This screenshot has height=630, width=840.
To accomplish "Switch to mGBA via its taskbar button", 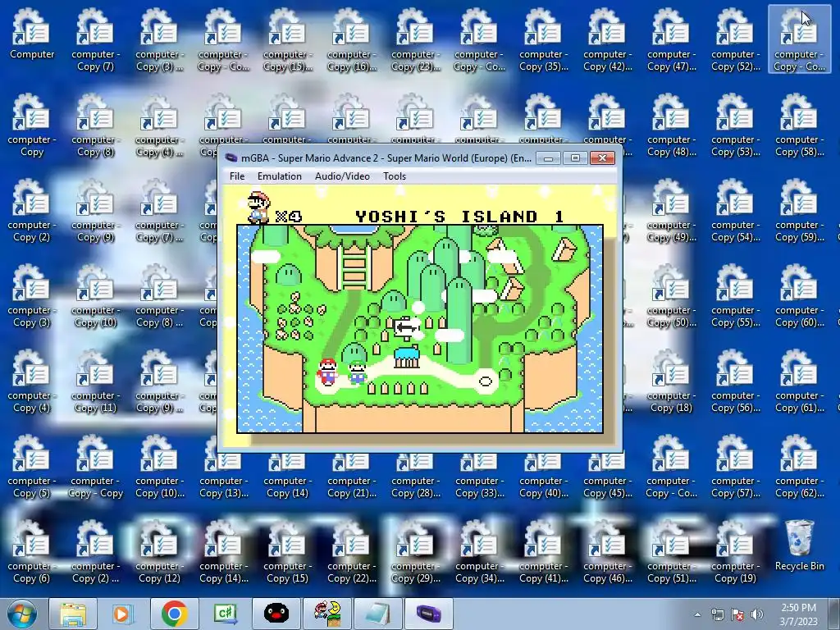I will [428, 614].
